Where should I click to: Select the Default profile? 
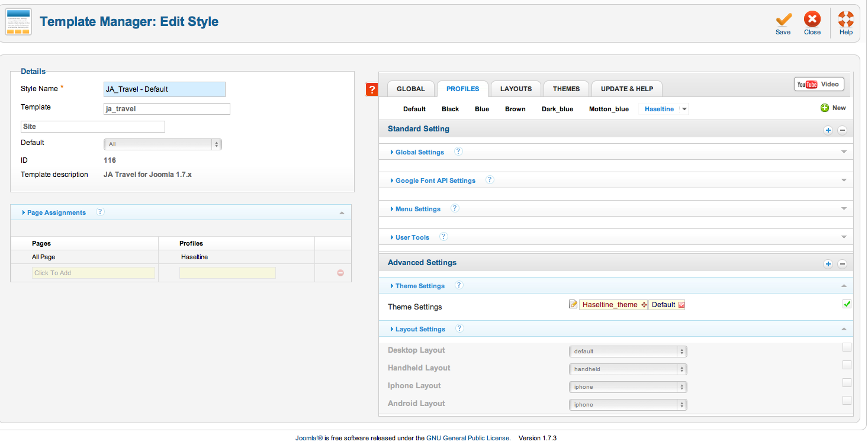414,109
